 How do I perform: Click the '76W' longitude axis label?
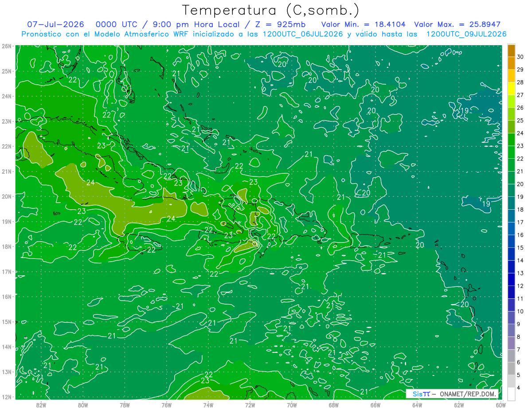(166, 404)
